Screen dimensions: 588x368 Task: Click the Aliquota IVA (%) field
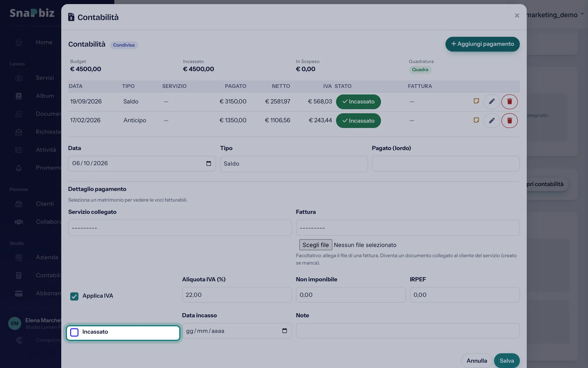237,295
